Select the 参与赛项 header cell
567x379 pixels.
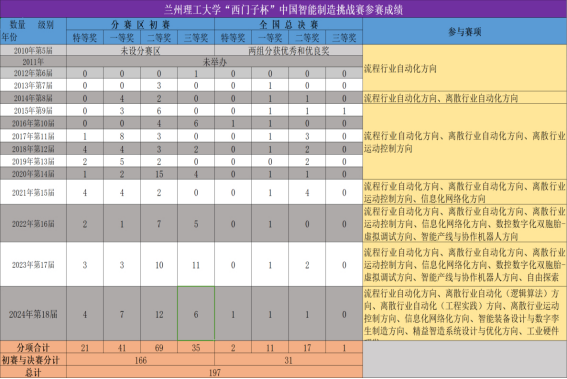pyautogui.click(x=465, y=31)
